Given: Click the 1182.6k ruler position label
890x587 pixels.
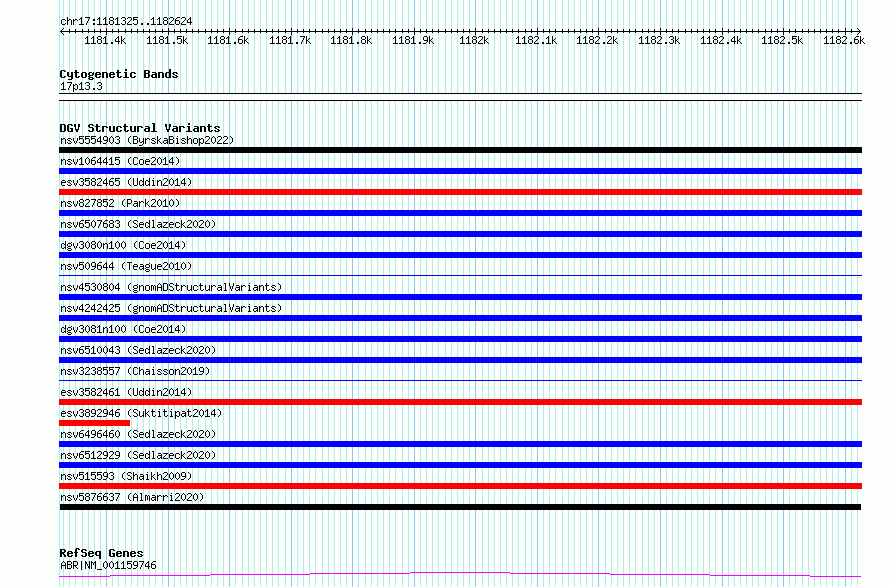Looking at the screenshot, I should click(x=844, y=40).
